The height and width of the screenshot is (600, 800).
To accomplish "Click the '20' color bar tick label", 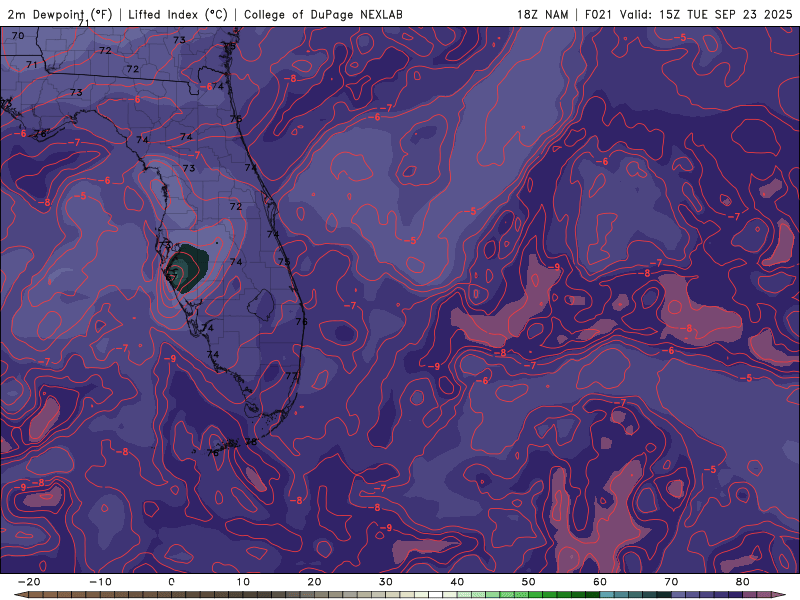I will (314, 582).
